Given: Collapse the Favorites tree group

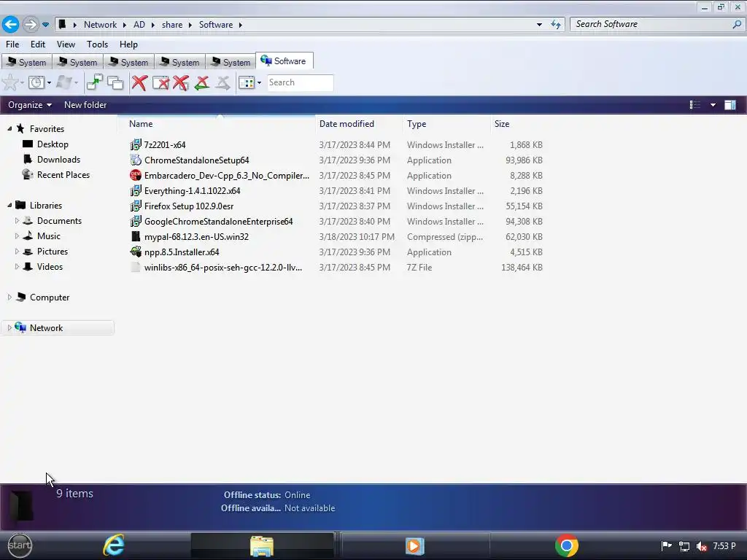Looking at the screenshot, I should click(10, 128).
